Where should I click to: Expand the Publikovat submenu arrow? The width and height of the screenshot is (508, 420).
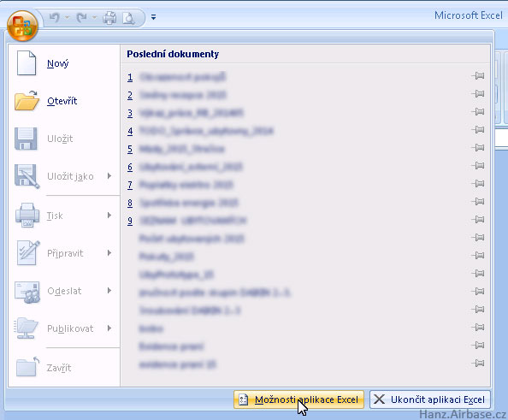coord(109,328)
